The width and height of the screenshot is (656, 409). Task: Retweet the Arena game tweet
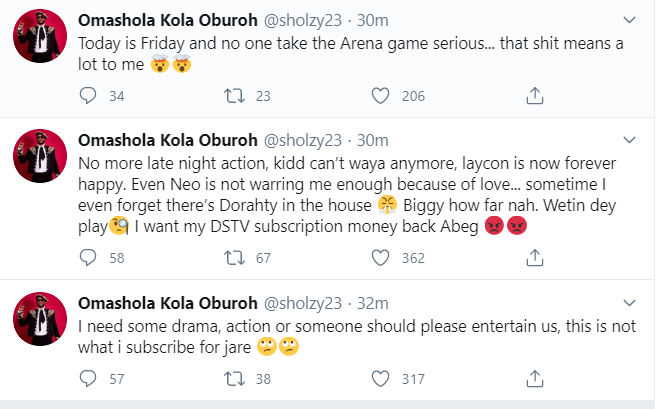[x=235, y=96]
